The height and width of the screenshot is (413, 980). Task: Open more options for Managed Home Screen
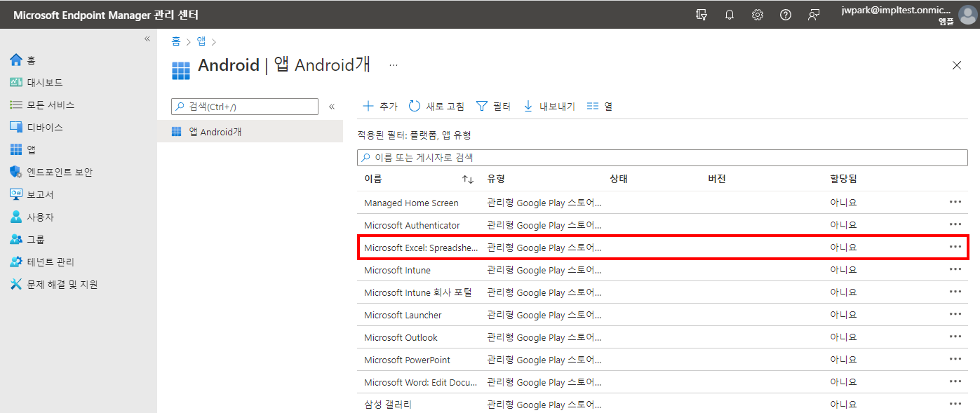955,202
